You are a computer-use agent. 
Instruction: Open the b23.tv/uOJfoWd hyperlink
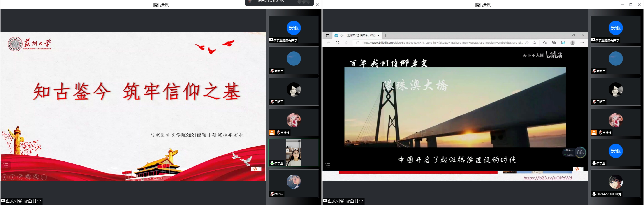coord(547,178)
